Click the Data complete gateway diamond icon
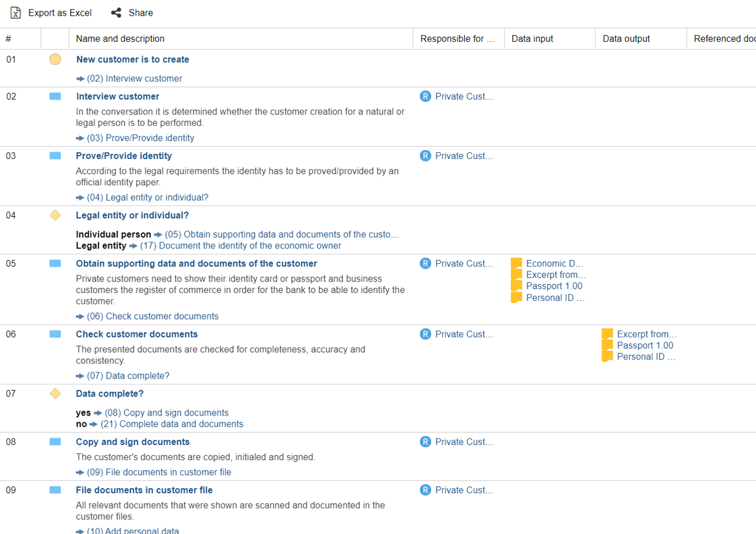756x534 pixels. click(55, 393)
